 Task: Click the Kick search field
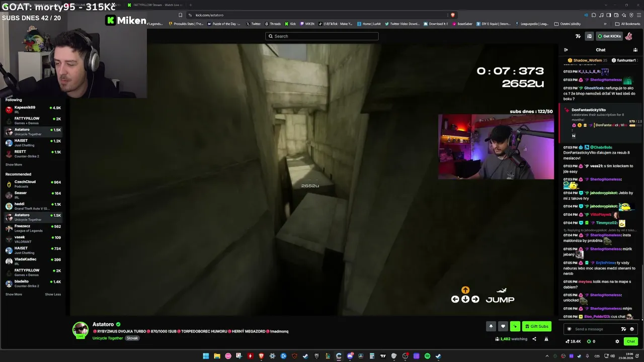click(x=322, y=36)
